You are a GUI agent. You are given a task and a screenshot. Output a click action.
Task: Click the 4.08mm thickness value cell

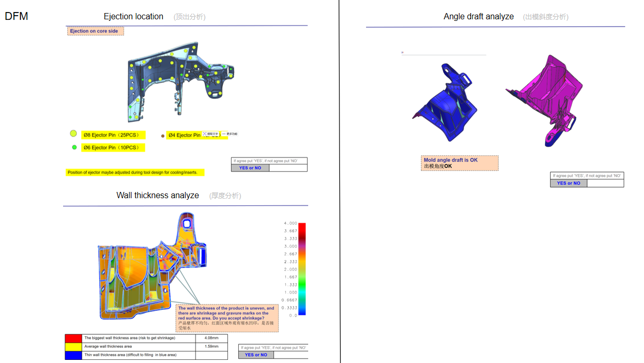[x=212, y=338]
